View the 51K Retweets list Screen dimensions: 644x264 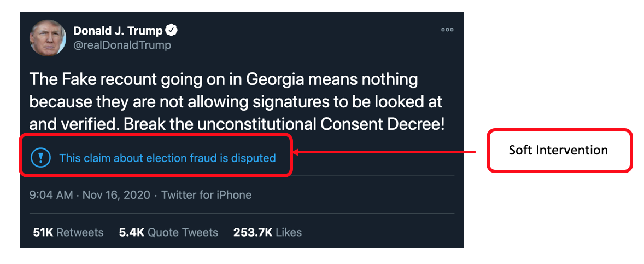coord(68,232)
